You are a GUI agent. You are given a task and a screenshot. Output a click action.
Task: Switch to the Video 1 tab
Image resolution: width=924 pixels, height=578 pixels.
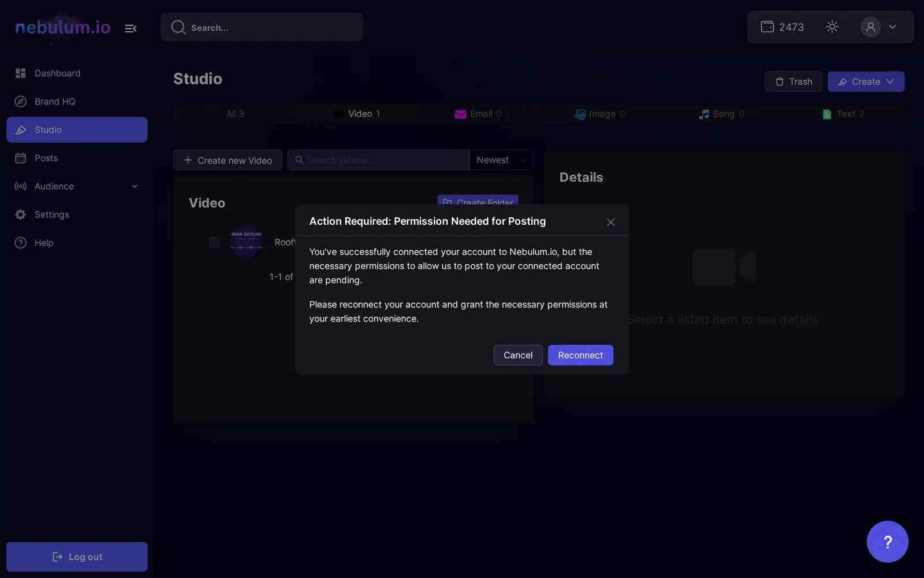click(x=356, y=114)
